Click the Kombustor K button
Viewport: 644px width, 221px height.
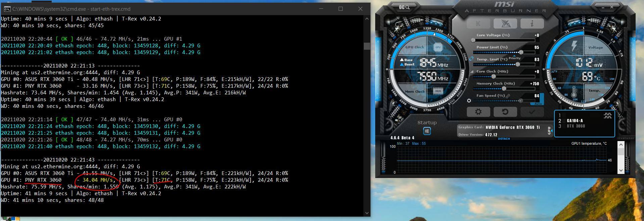[478, 24]
